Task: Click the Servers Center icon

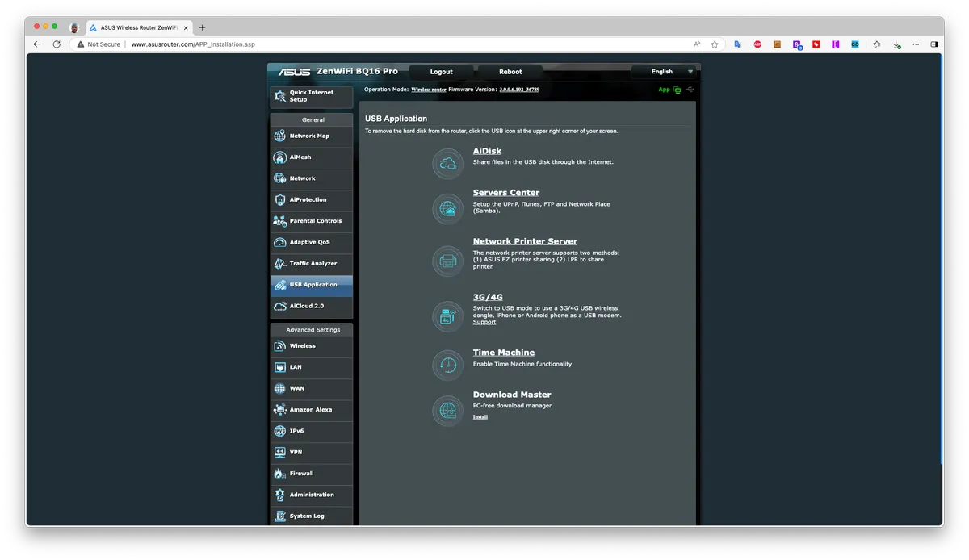Action: pos(447,208)
